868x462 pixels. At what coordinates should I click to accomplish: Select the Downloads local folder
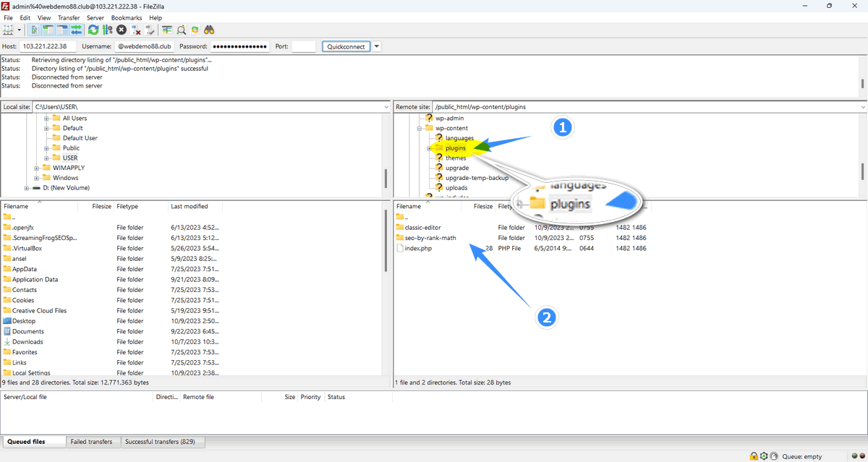(27, 342)
